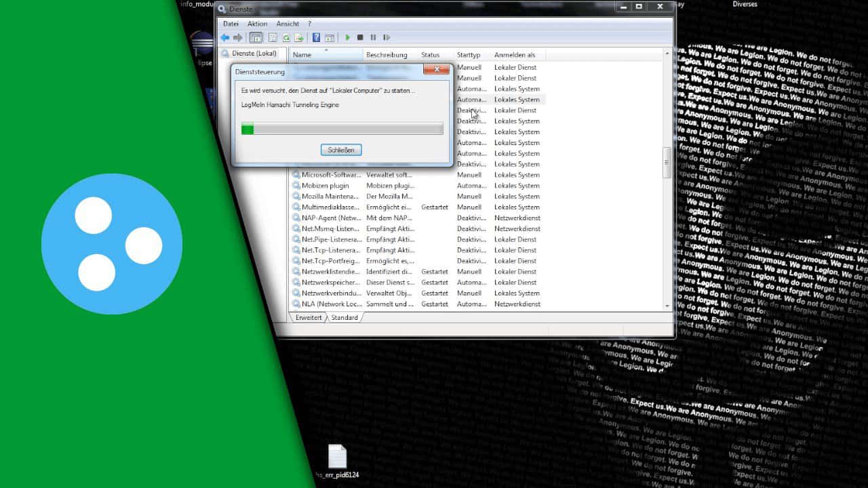The width and height of the screenshot is (868, 488).
Task: Open the Ansicht menu
Action: coord(288,24)
